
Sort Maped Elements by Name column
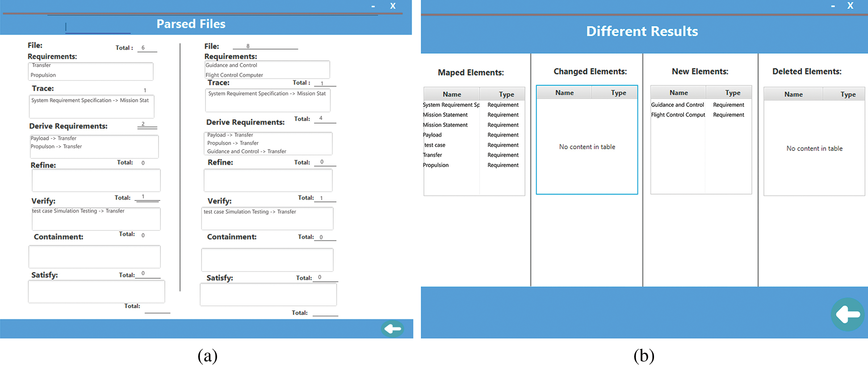click(452, 94)
